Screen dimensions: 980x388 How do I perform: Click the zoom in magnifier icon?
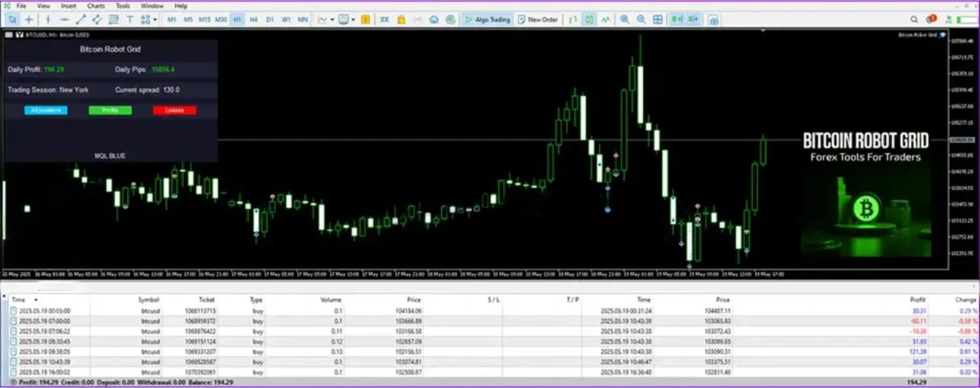(625, 20)
